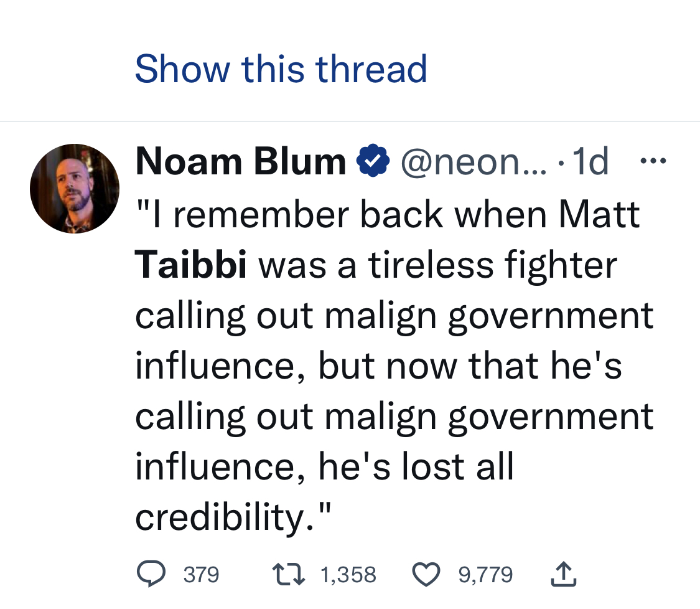Click the reply speech bubble icon
The image size is (700, 609).
pos(151,574)
